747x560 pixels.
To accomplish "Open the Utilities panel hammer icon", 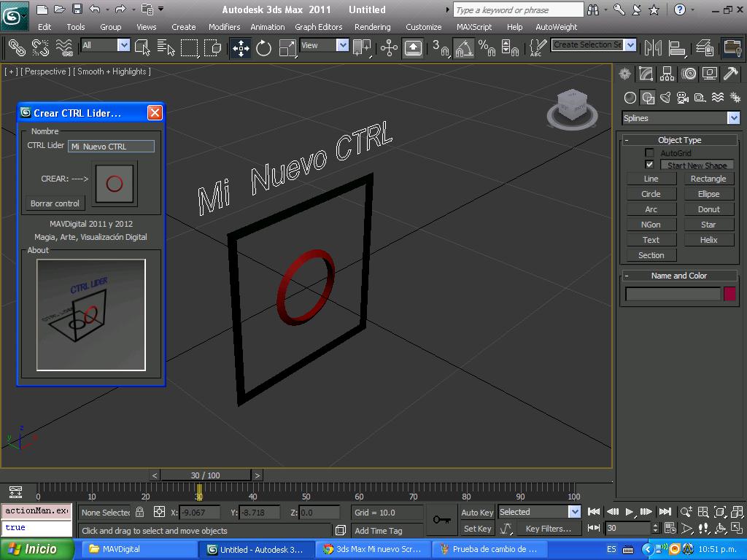I will click(x=730, y=74).
